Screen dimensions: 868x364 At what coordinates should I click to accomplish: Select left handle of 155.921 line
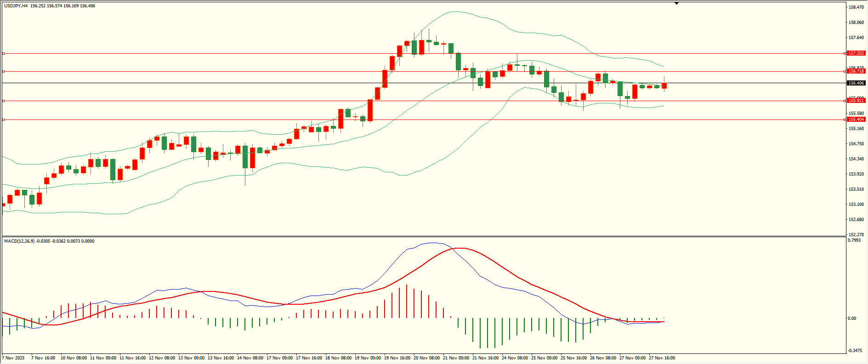pos(4,101)
